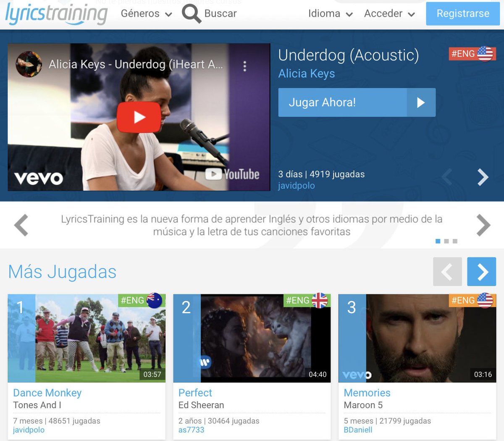Click Warner logo on Perfect thumbnail
This screenshot has width=504, height=441.
(x=205, y=362)
